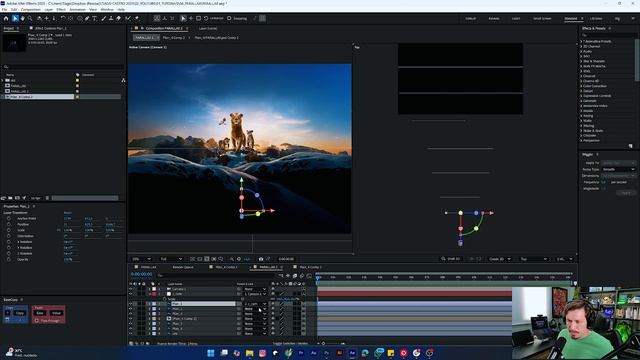The width and height of the screenshot is (640, 360).
Task: Open the Window menu
Action: [x=107, y=9]
